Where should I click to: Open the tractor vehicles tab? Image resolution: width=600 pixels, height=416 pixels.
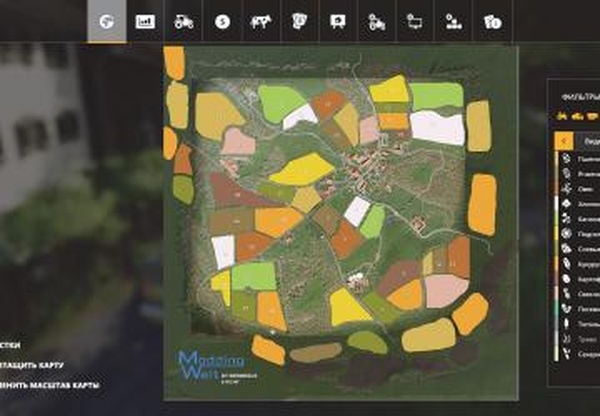(184, 21)
